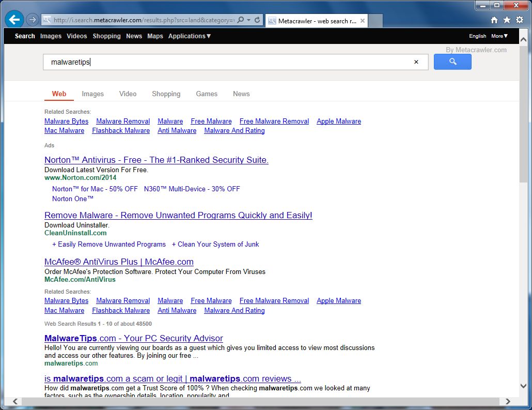Click the browser Back arrow button
The width and height of the screenshot is (532, 410).
pos(14,20)
